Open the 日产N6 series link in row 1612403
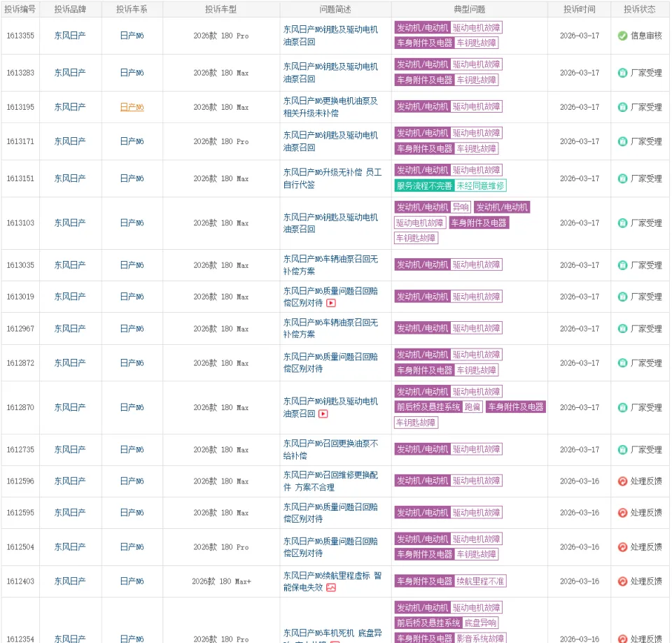 [132, 581]
